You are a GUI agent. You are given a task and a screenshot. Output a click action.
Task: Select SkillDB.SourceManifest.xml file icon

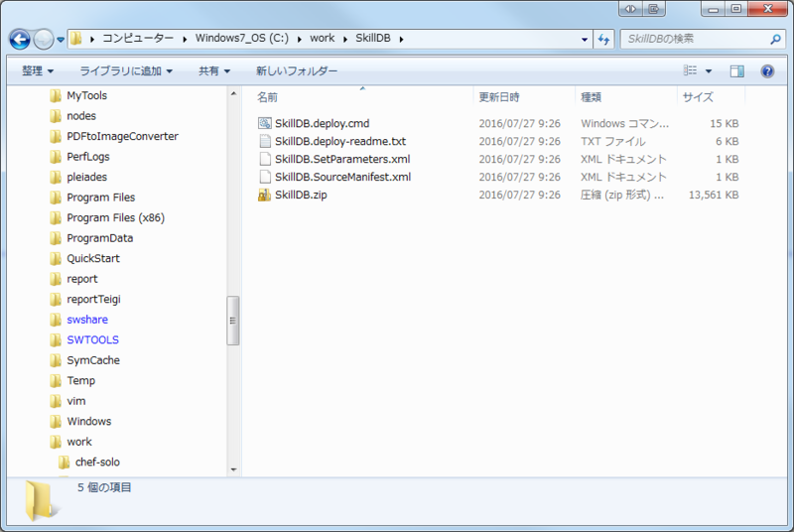(x=265, y=177)
